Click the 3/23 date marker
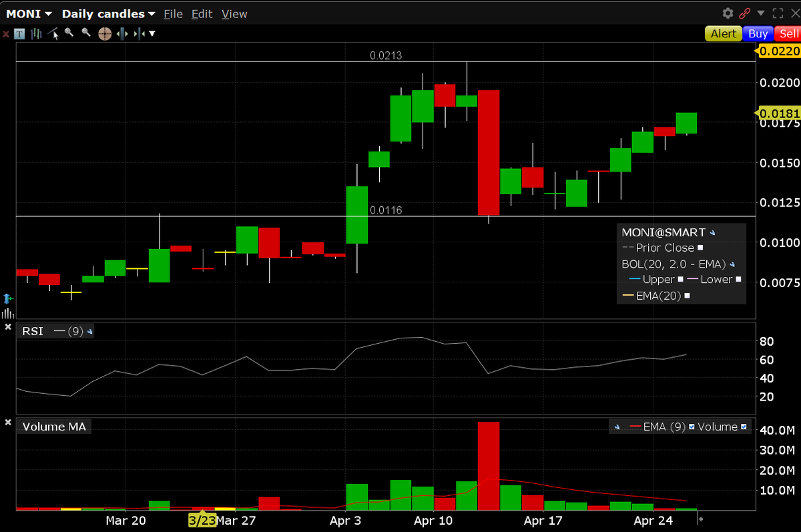The width and height of the screenshot is (801, 532). (x=202, y=521)
